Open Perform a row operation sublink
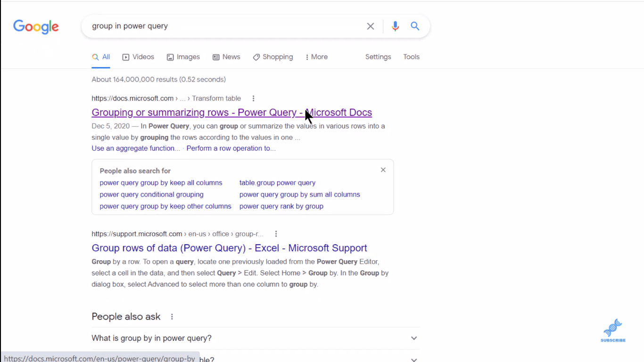The height and width of the screenshot is (362, 644). click(x=231, y=148)
